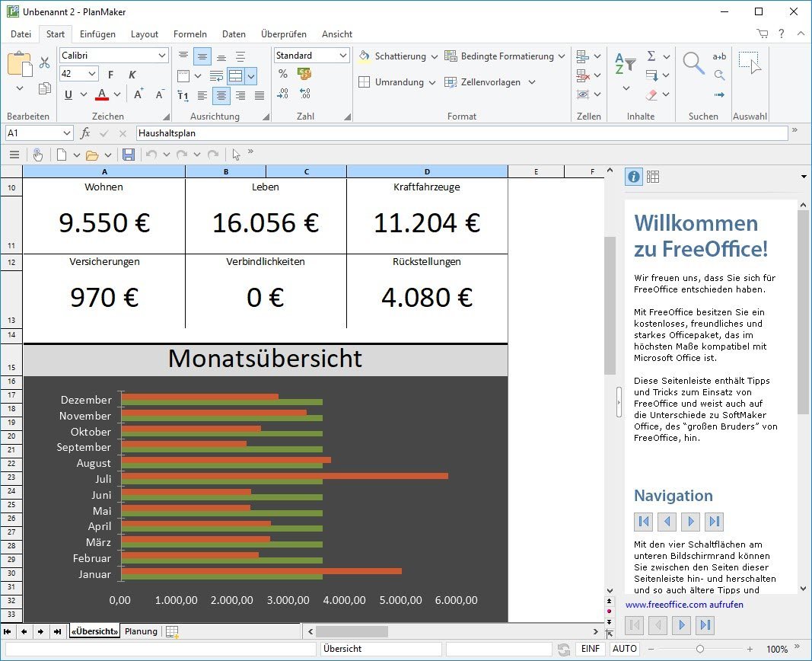The width and height of the screenshot is (812, 661).
Task: Open the Einfügen ribbon tab
Action: click(x=97, y=34)
